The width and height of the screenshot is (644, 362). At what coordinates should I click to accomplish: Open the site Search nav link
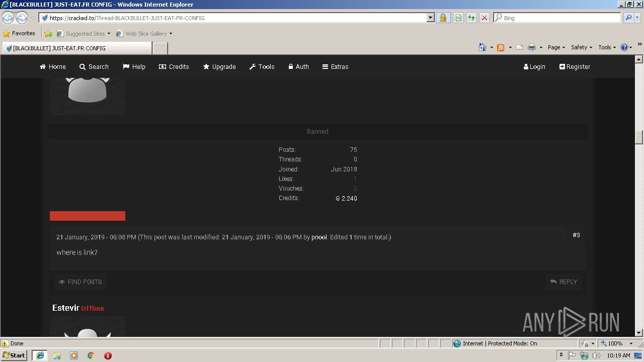pos(94,66)
